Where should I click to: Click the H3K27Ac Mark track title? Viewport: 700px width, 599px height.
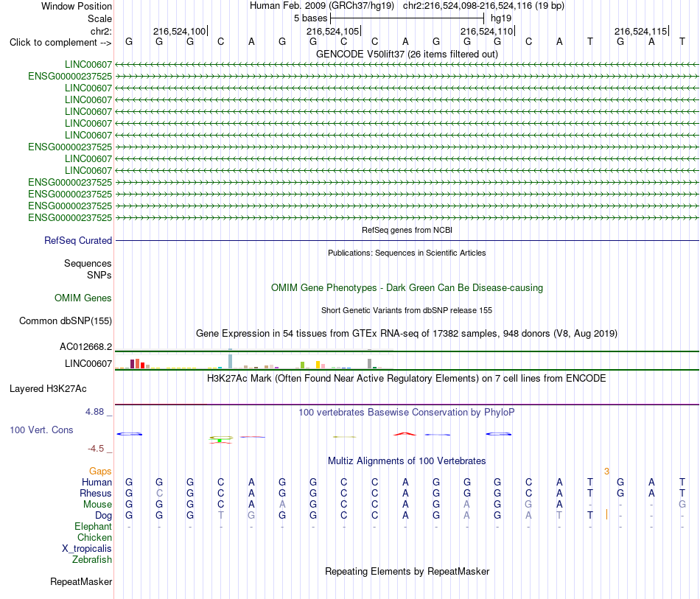407,379
